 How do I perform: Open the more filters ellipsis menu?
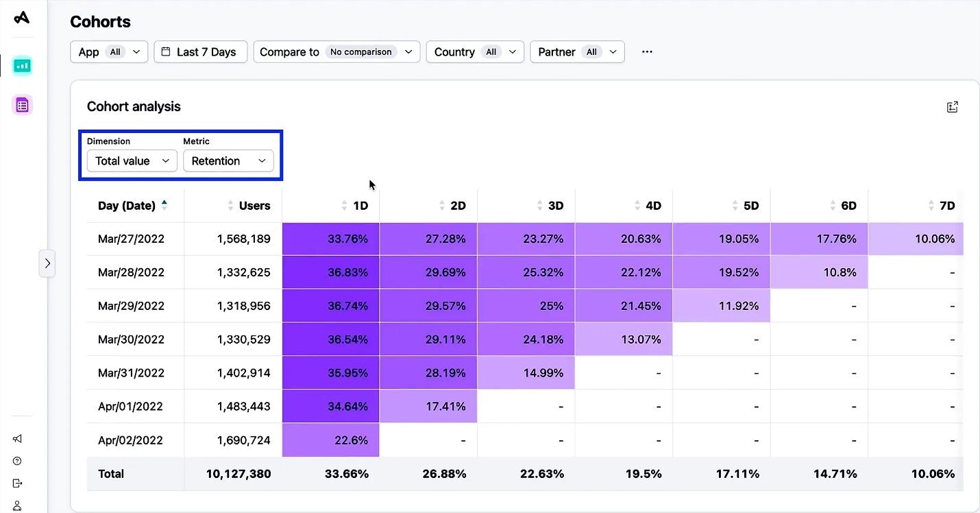(x=647, y=51)
